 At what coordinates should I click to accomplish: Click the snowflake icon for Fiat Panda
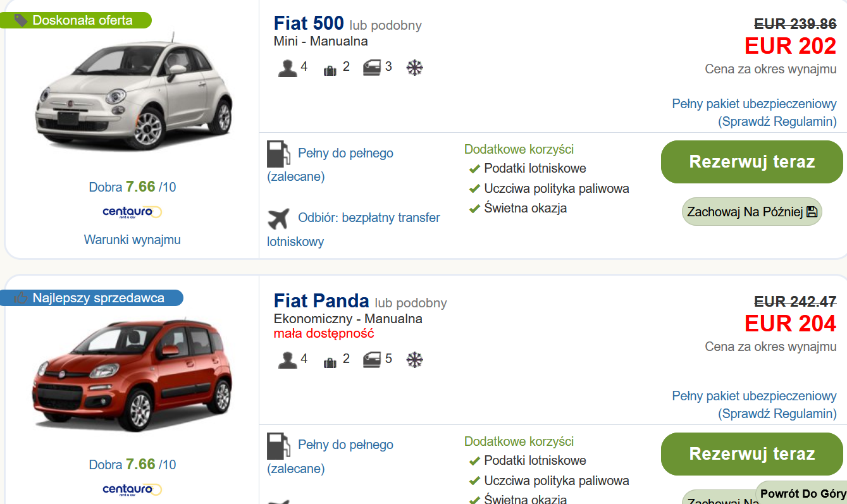click(x=414, y=360)
